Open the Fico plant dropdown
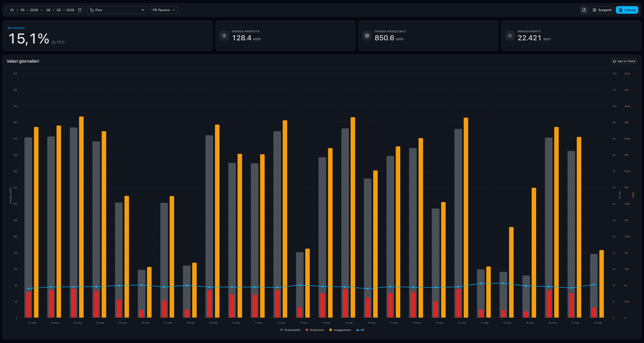Screen dimensions: 644x343 point(117,10)
